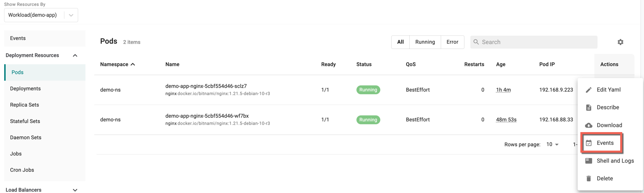Click the Delete trash icon

[588, 179]
